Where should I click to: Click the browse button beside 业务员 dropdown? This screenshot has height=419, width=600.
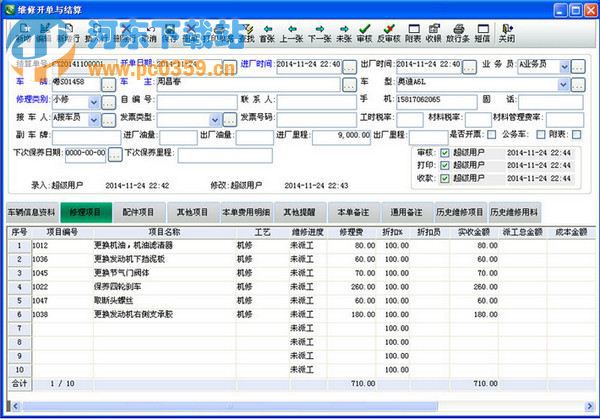click(x=578, y=67)
